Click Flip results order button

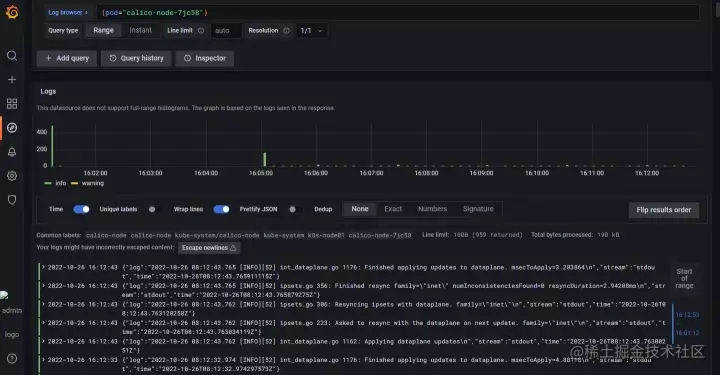(664, 210)
